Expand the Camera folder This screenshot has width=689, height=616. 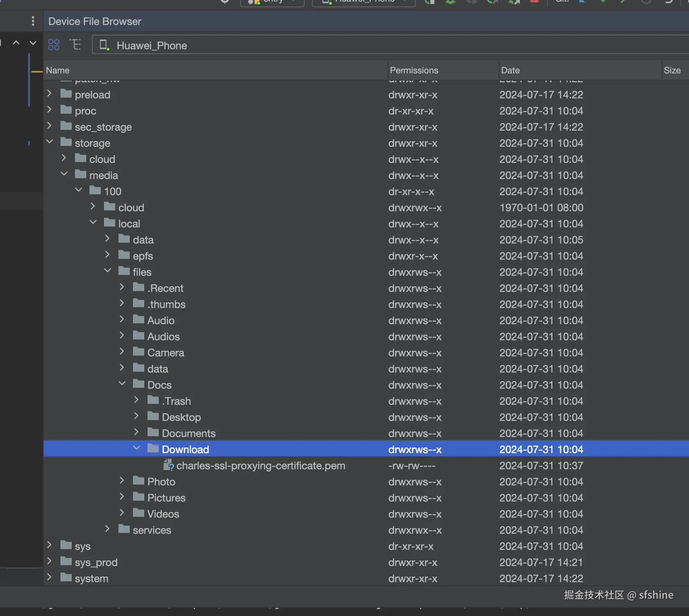pyautogui.click(x=122, y=352)
